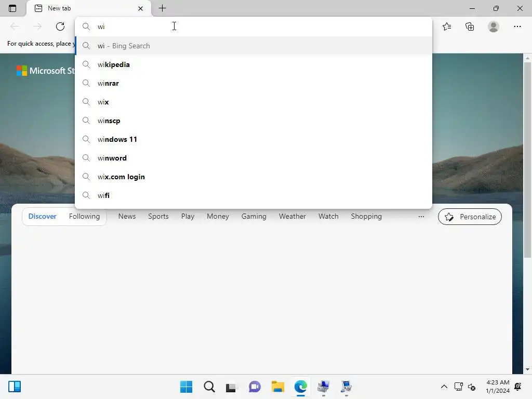Screen dimensions: 532x399
Task: Open the Watch category
Action: (328, 217)
